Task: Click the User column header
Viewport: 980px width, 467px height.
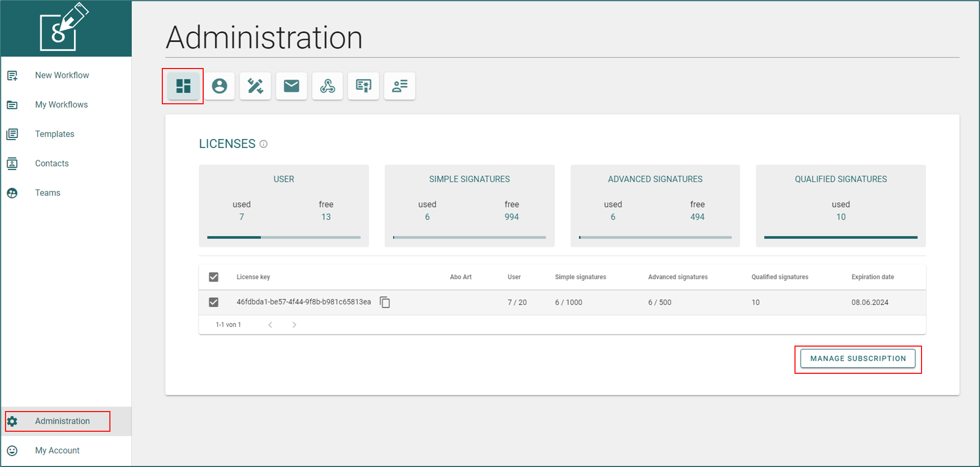Action: point(514,277)
